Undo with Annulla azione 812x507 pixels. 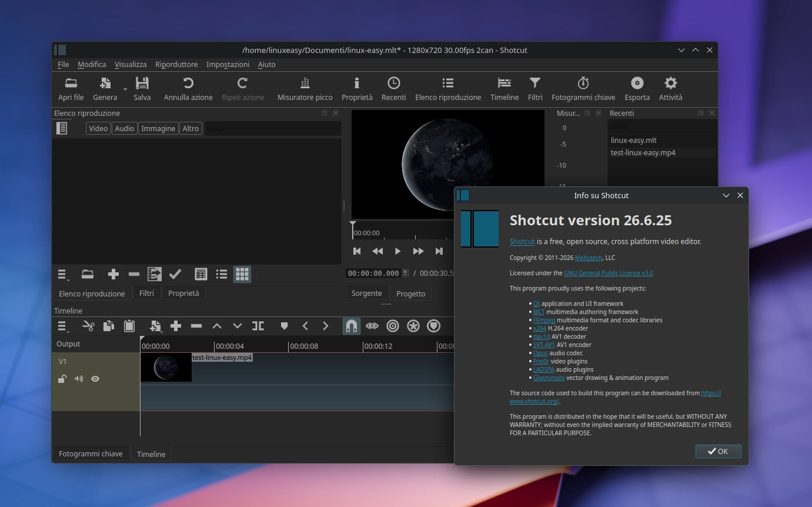tap(188, 89)
